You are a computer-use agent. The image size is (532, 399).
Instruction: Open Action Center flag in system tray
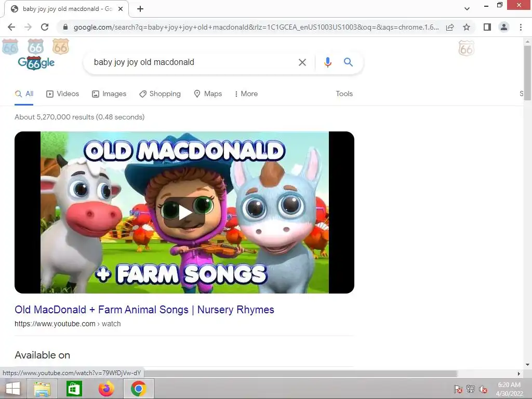(x=458, y=389)
